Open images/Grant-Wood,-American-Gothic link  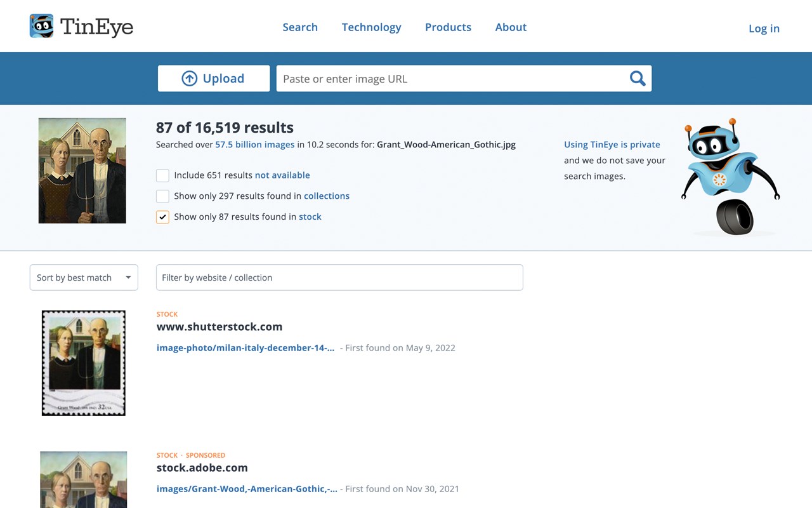pyautogui.click(x=247, y=489)
